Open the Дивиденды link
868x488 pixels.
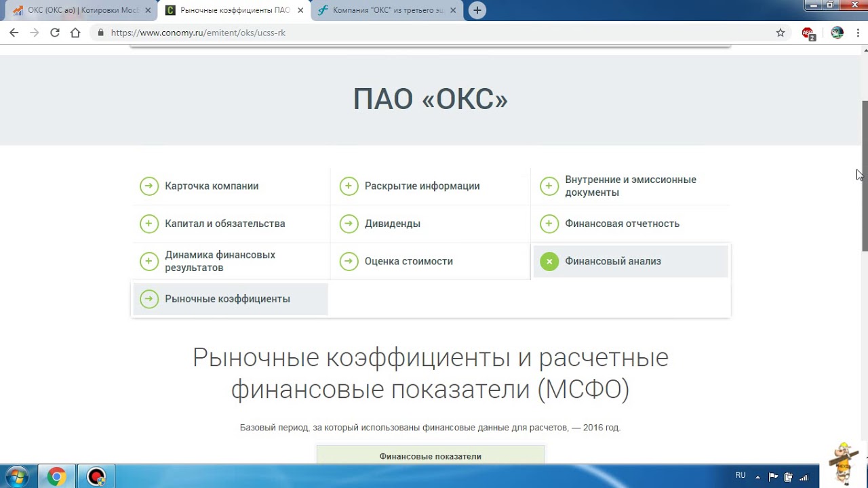pos(393,224)
